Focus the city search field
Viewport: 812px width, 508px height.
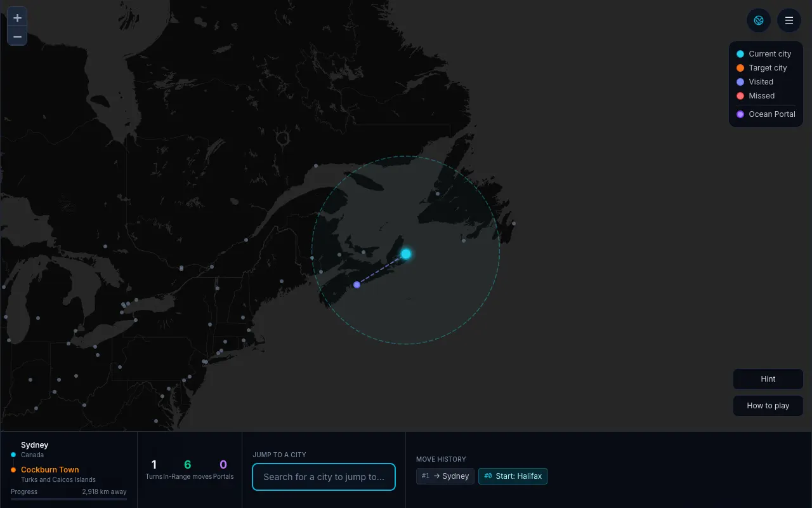[324, 477]
